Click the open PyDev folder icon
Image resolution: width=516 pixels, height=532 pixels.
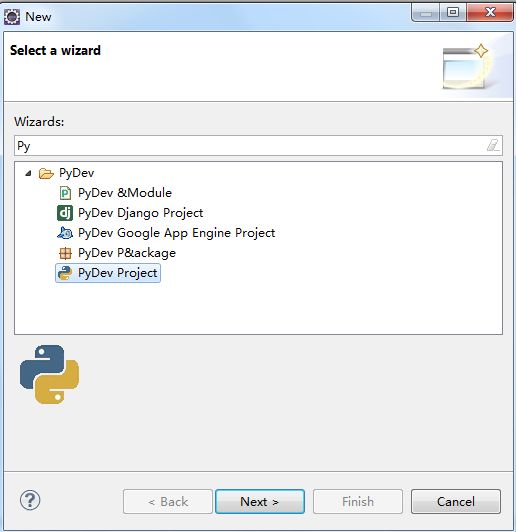[x=46, y=173]
